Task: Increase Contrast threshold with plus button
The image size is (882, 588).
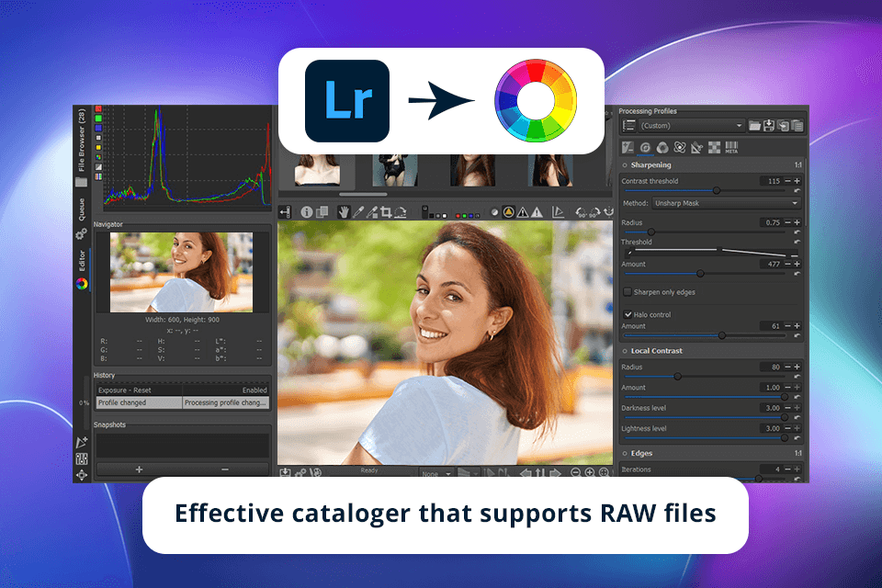Action: [797, 181]
